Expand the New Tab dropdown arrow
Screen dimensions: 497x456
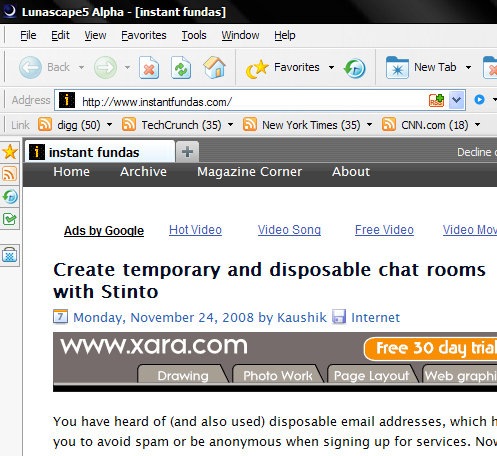pos(468,67)
